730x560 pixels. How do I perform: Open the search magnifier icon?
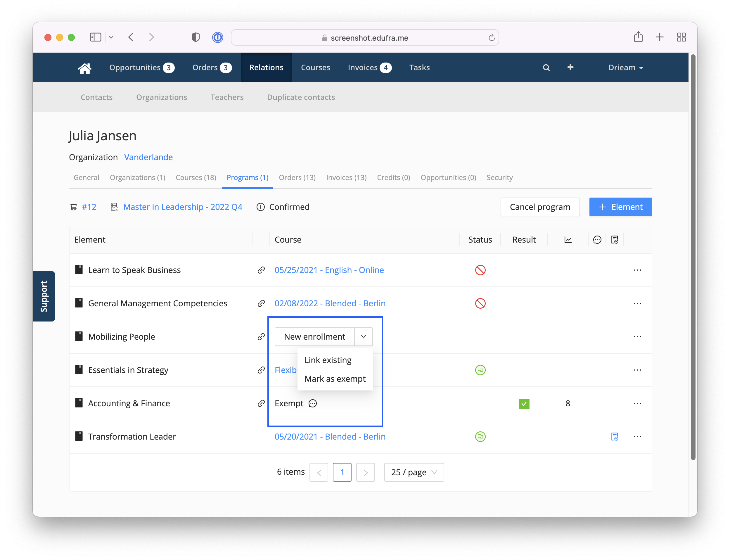point(546,68)
